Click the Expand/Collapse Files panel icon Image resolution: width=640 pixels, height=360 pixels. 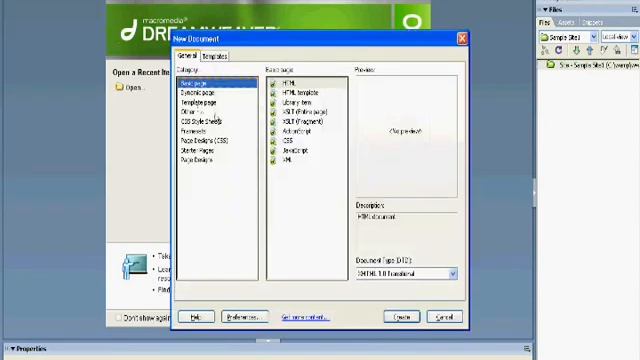pyautogui.click(x=634, y=50)
